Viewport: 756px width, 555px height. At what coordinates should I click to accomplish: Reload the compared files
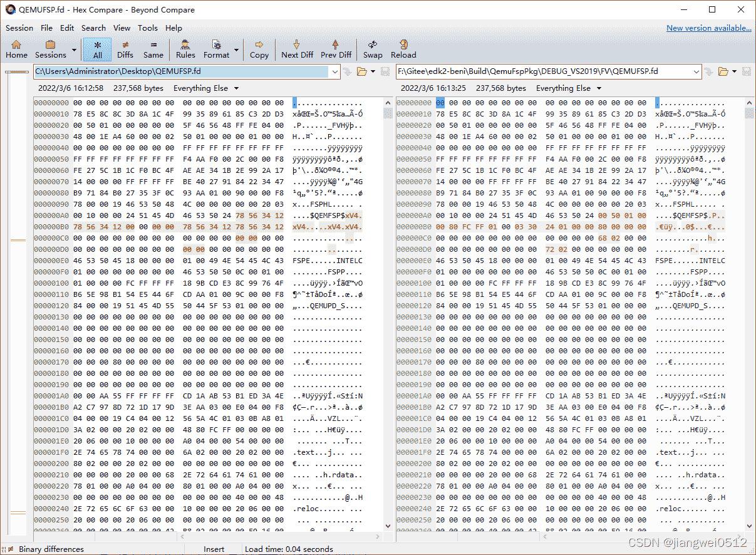click(x=403, y=49)
